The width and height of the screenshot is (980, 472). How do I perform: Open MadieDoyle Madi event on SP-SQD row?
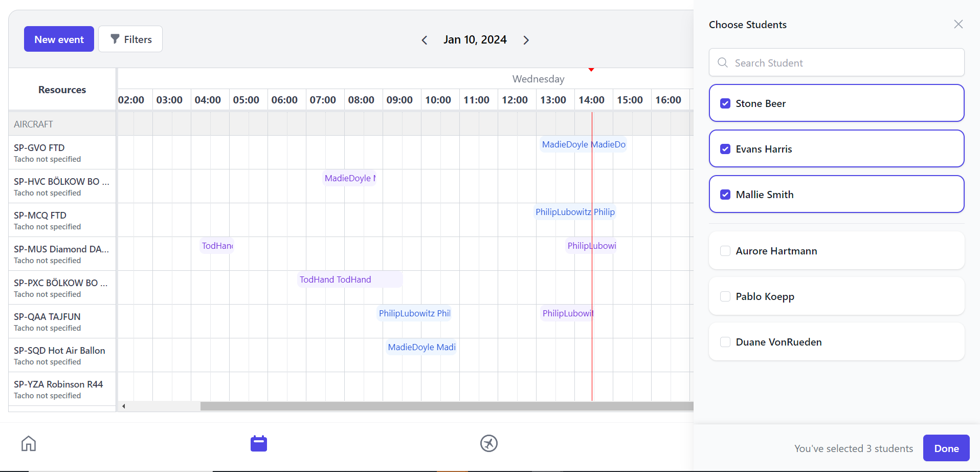coord(421,347)
